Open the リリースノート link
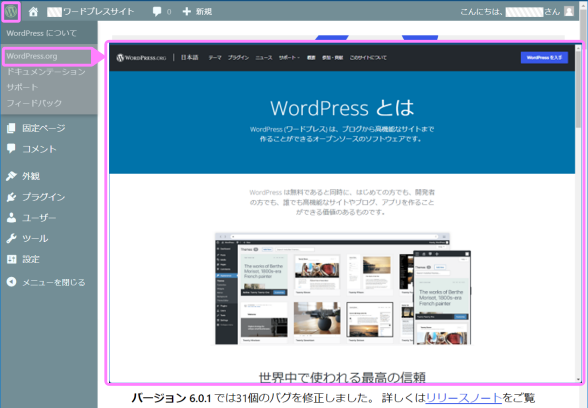Image resolution: width=588 pixels, height=408 pixels. 464,398
